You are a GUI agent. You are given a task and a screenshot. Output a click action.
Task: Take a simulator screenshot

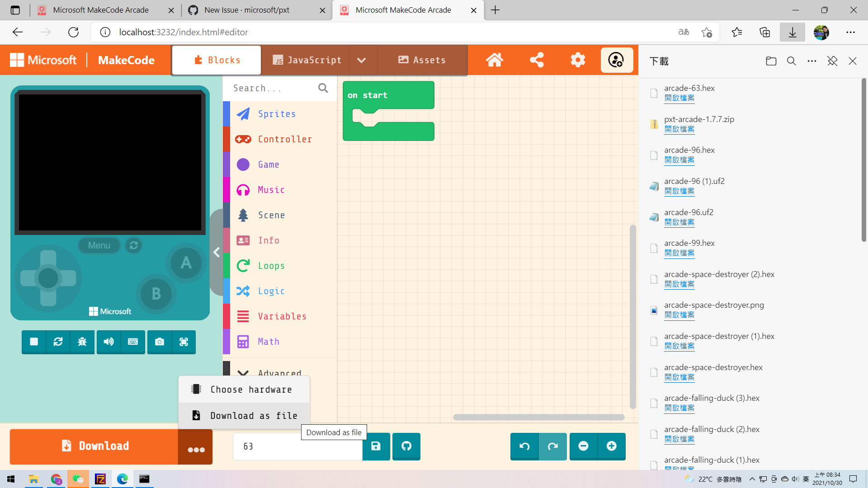tap(159, 342)
